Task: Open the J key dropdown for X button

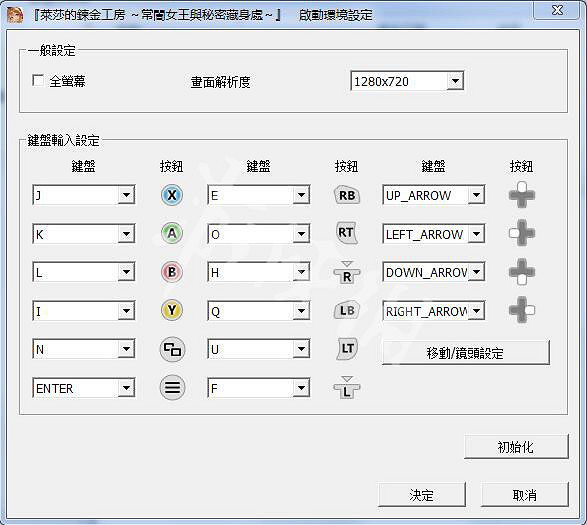Action: pos(83,195)
